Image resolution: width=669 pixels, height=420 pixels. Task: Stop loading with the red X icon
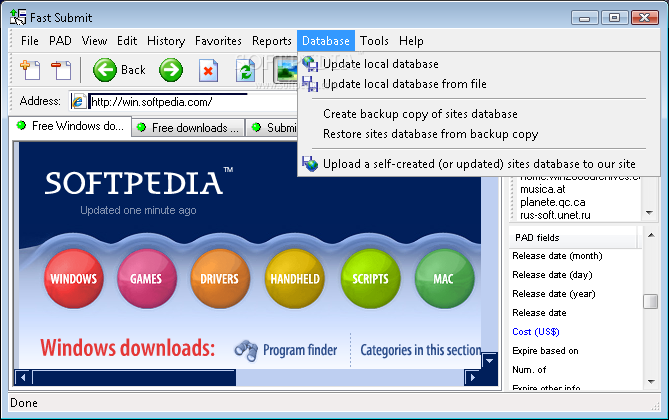coord(208,70)
